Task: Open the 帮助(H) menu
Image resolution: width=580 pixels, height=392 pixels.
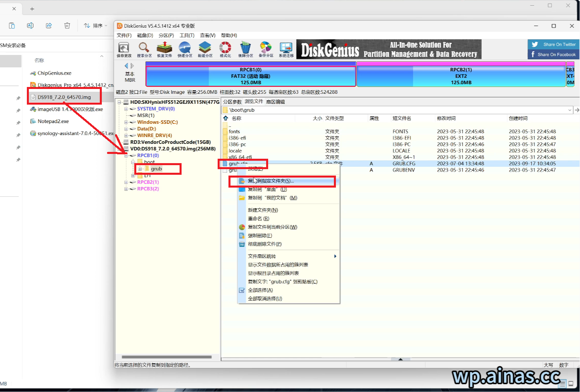Action: 229,35
